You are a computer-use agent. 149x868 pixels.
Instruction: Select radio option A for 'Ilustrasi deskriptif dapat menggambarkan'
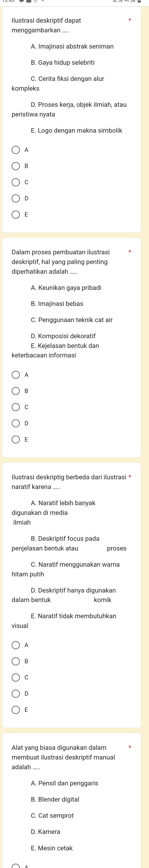(x=16, y=150)
